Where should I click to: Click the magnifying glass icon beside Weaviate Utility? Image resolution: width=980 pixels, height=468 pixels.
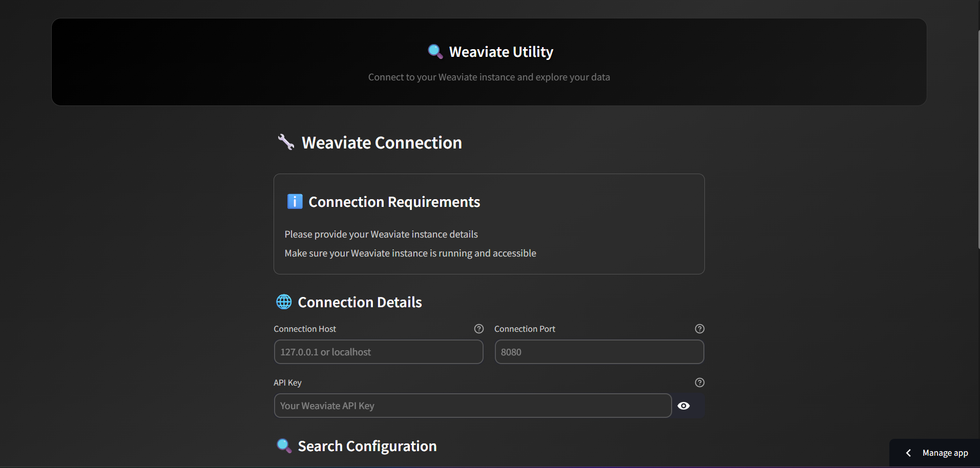pyautogui.click(x=434, y=51)
